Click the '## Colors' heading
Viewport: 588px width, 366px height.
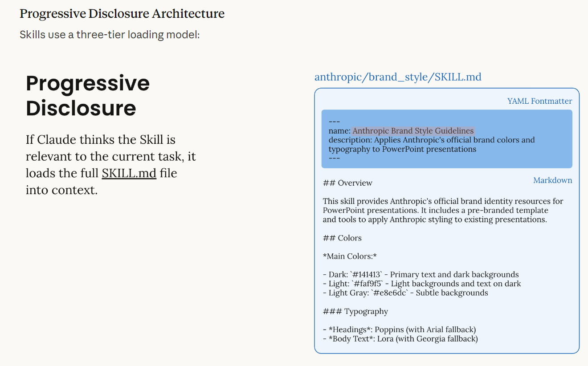[x=342, y=238]
